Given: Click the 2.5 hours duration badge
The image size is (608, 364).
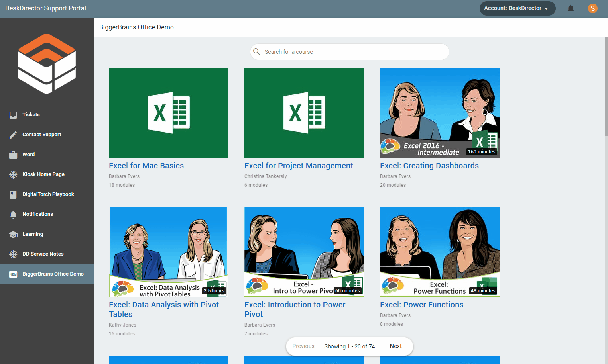Looking at the screenshot, I should coord(214,291).
